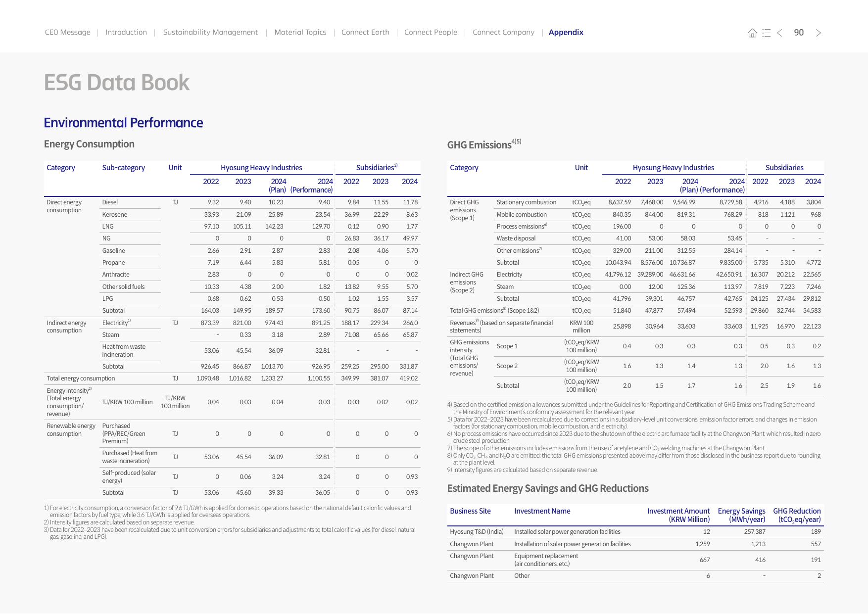Screen dimensions: 868x614
Task: Click the Revenues row label
Action: click(501, 327)
